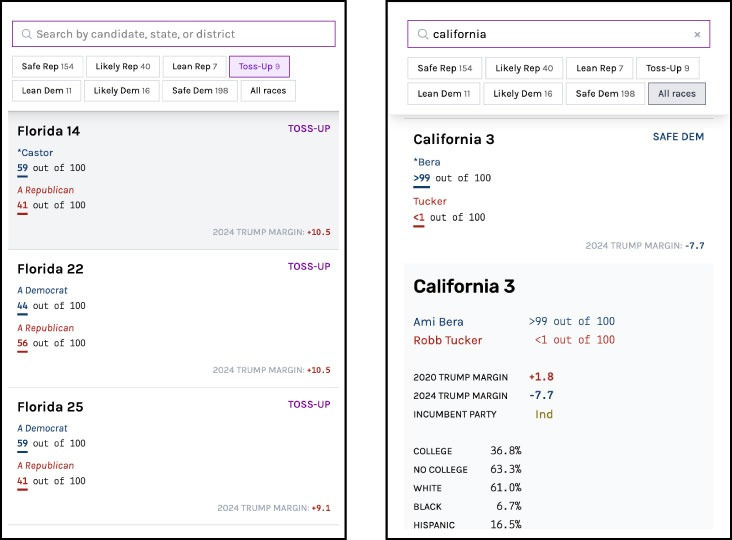Clear the california search with the X icon
The image size is (732, 540).
tap(697, 34)
